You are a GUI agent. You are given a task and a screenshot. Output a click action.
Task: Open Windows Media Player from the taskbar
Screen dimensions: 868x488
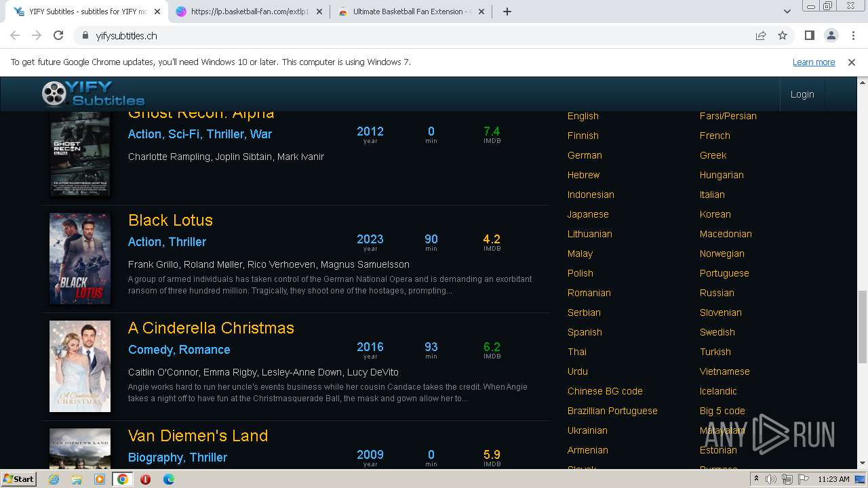[100, 479]
